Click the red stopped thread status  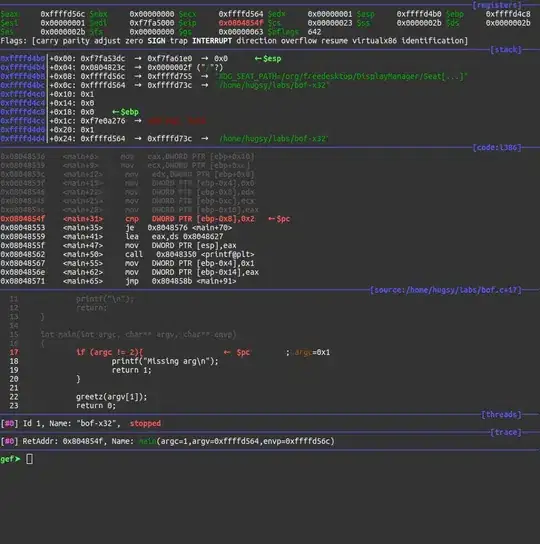[145, 424]
